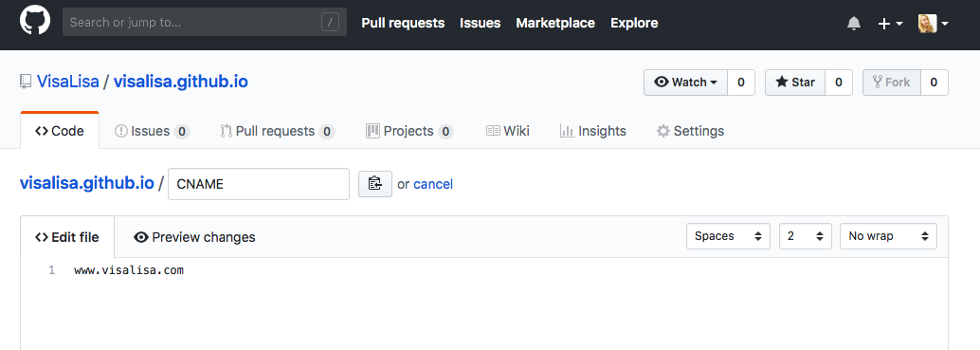Switch to the Issues tab

[153, 131]
